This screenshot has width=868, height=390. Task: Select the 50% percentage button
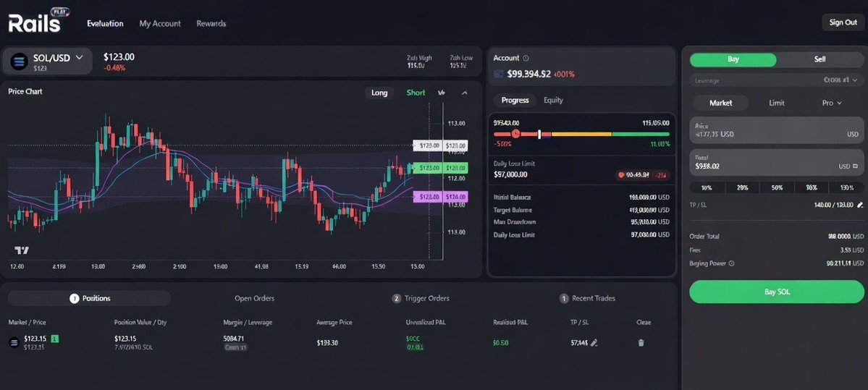point(777,187)
